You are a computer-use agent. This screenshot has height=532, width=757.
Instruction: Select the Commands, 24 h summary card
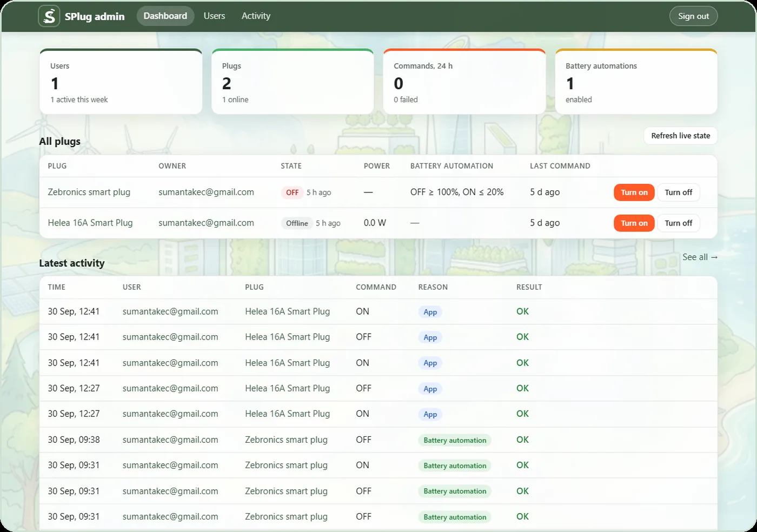click(464, 82)
